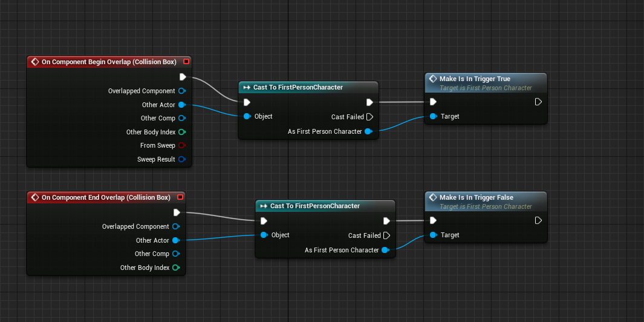Click exec input pin of Make Is In Trigger False

tap(433, 220)
